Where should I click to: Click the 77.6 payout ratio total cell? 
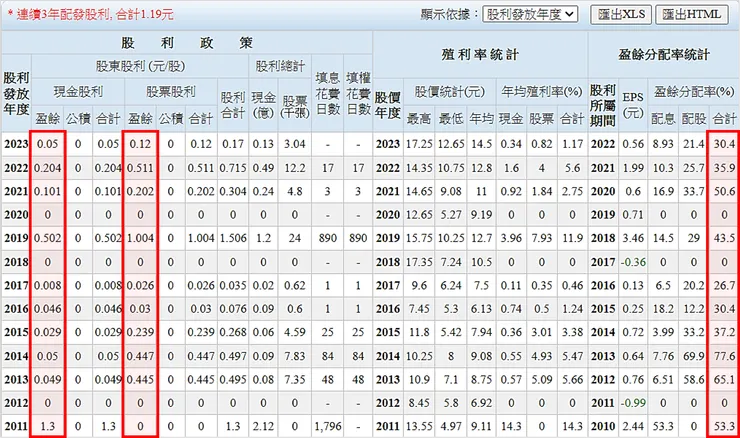(x=724, y=356)
